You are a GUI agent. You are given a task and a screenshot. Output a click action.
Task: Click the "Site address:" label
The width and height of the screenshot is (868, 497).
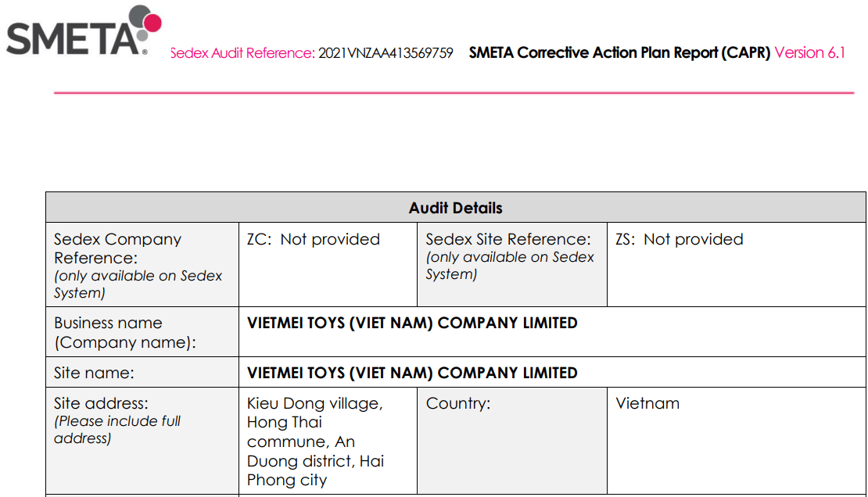click(101, 403)
